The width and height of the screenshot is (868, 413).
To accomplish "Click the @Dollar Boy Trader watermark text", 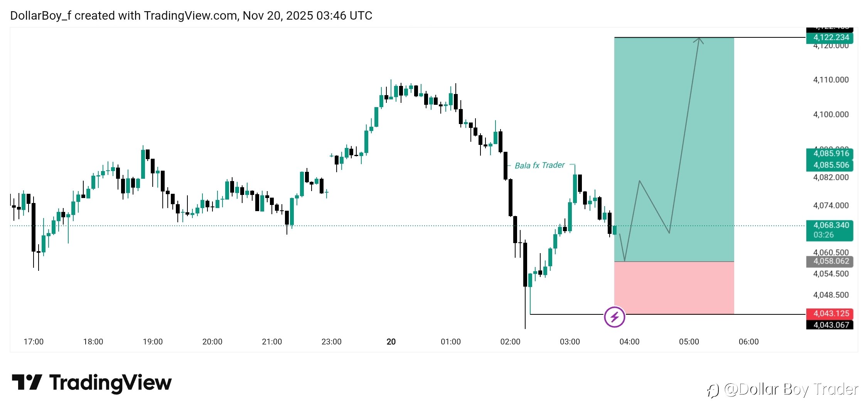I will click(x=791, y=389).
